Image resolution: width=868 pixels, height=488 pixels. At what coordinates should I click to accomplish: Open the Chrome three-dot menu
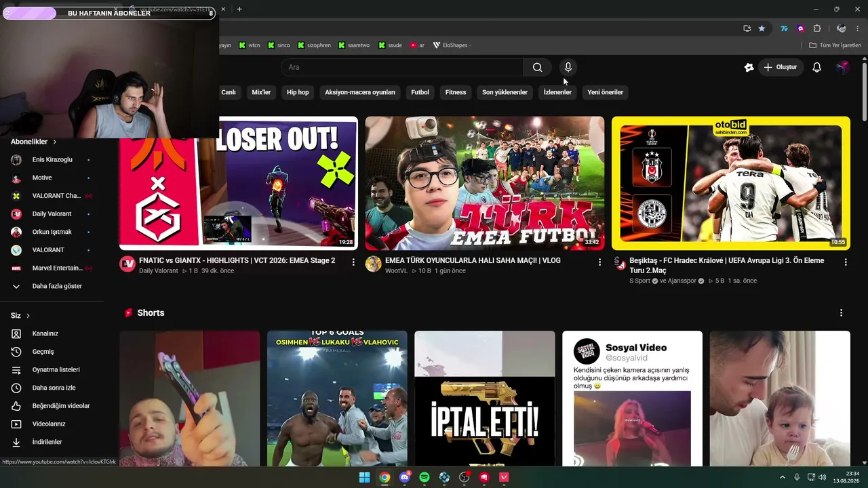coord(858,28)
